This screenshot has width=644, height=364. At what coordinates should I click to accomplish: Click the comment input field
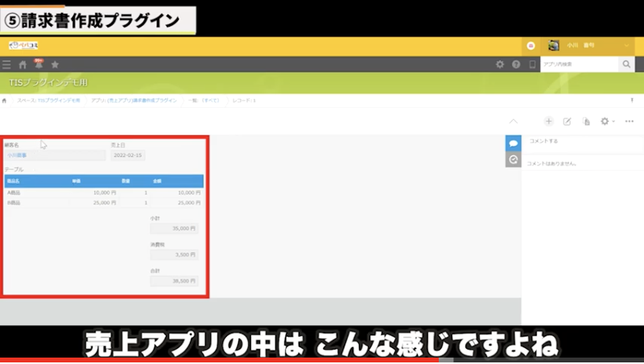click(x=580, y=142)
